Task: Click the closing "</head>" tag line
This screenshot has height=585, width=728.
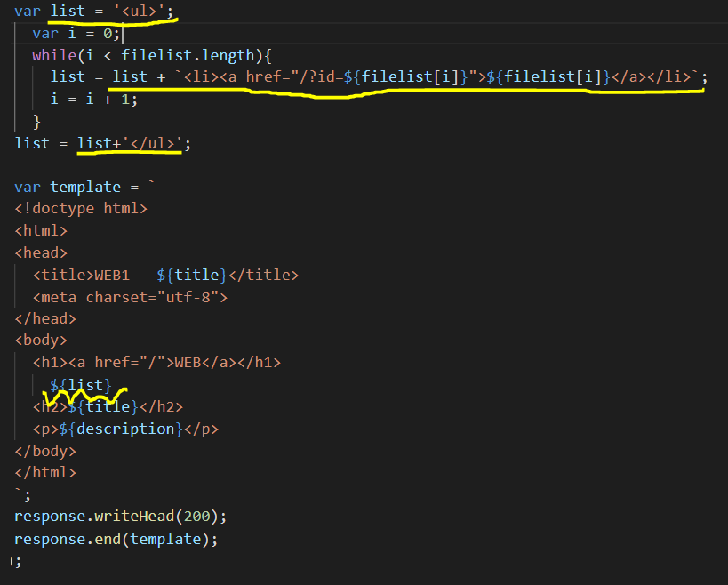Action: (45, 319)
